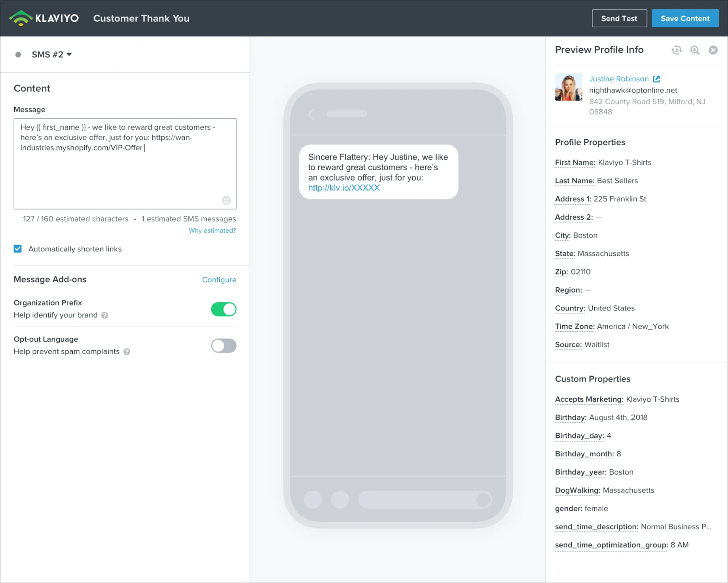Click Justine Robinson's profile photo

(x=569, y=87)
